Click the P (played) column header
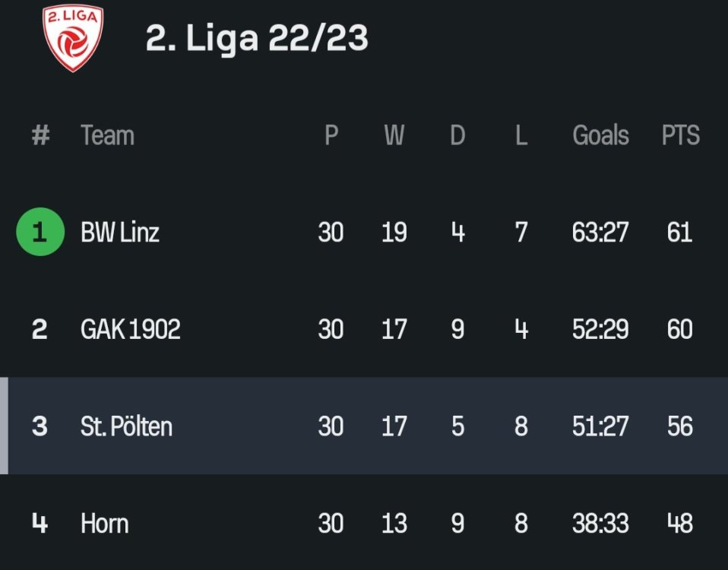 (x=331, y=135)
